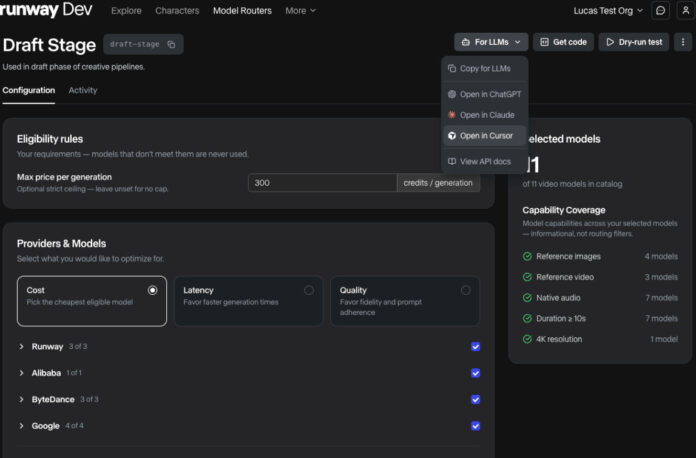Screen dimensions: 696x458
Task: Open the Lucas Test Org switcher
Action: tap(608, 11)
